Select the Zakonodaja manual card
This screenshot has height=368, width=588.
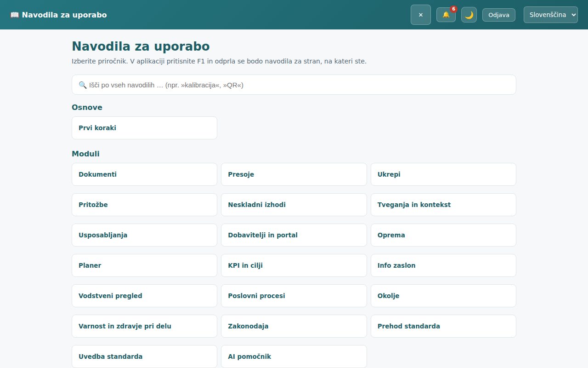(294, 326)
